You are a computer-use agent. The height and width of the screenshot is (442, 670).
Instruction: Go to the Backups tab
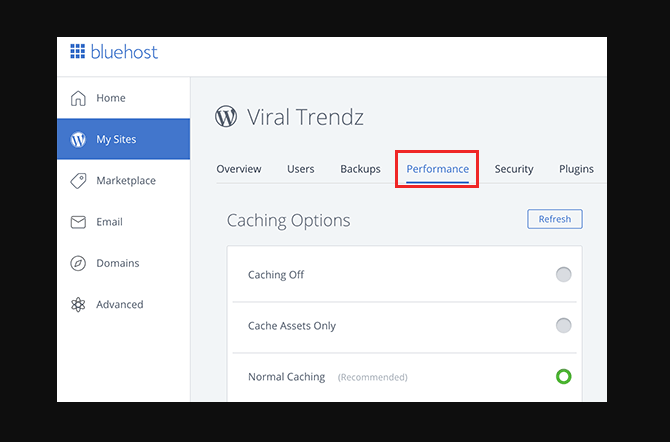click(360, 169)
